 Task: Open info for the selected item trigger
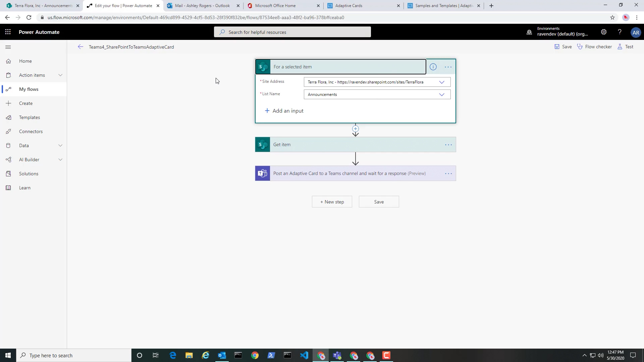pyautogui.click(x=433, y=67)
